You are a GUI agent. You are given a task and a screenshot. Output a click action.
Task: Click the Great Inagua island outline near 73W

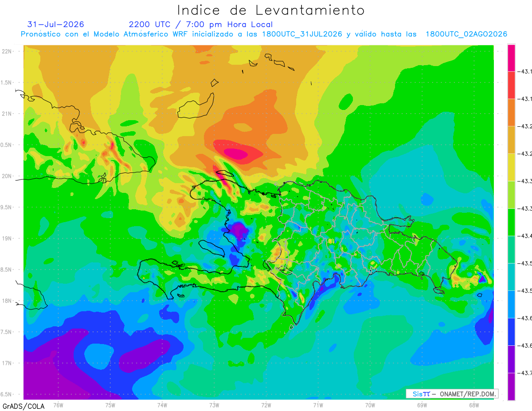click(196, 106)
